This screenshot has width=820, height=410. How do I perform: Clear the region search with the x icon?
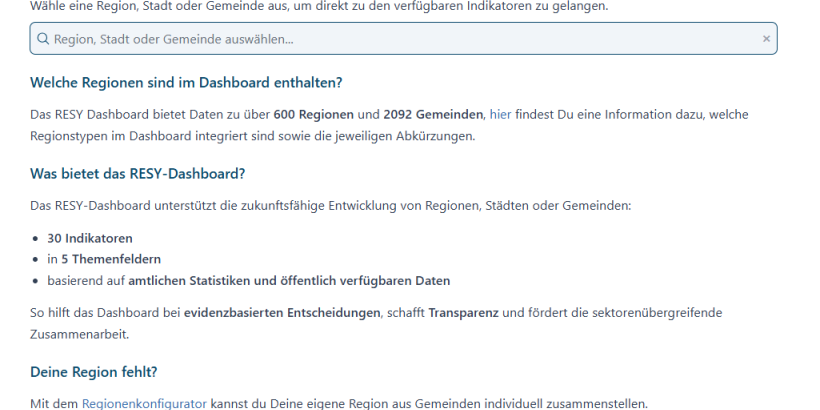pos(766,39)
